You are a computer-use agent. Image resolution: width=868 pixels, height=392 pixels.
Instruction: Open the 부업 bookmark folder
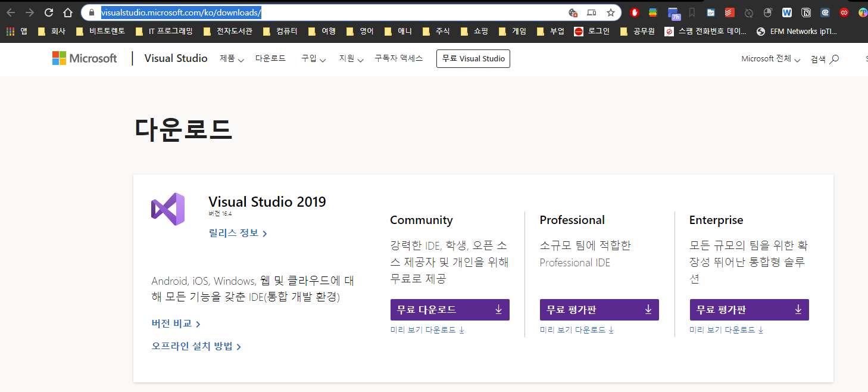[550, 32]
